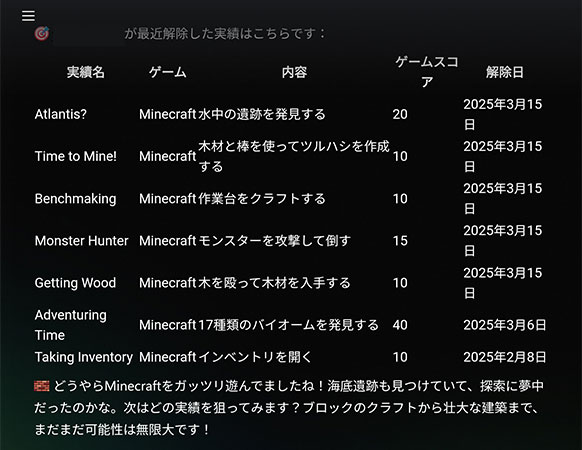
Task: Click the description 17種類のバイオームを発見する
Action: coord(288,325)
